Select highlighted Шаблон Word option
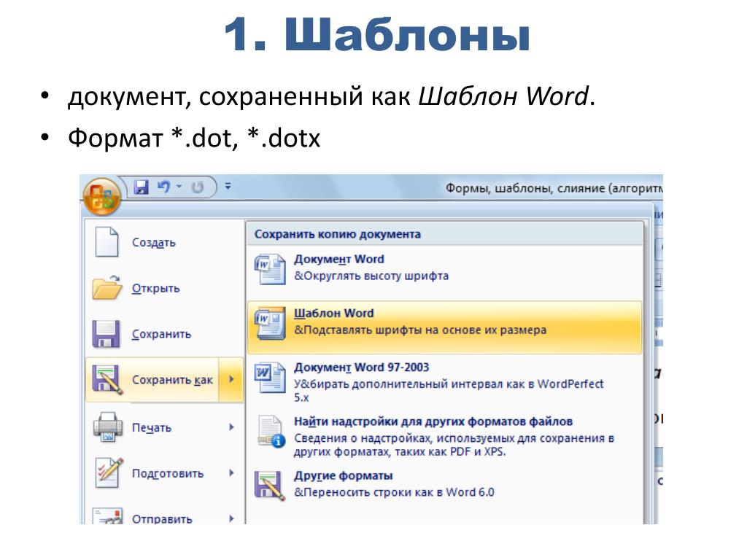This screenshot has height=560, width=747. click(444, 327)
